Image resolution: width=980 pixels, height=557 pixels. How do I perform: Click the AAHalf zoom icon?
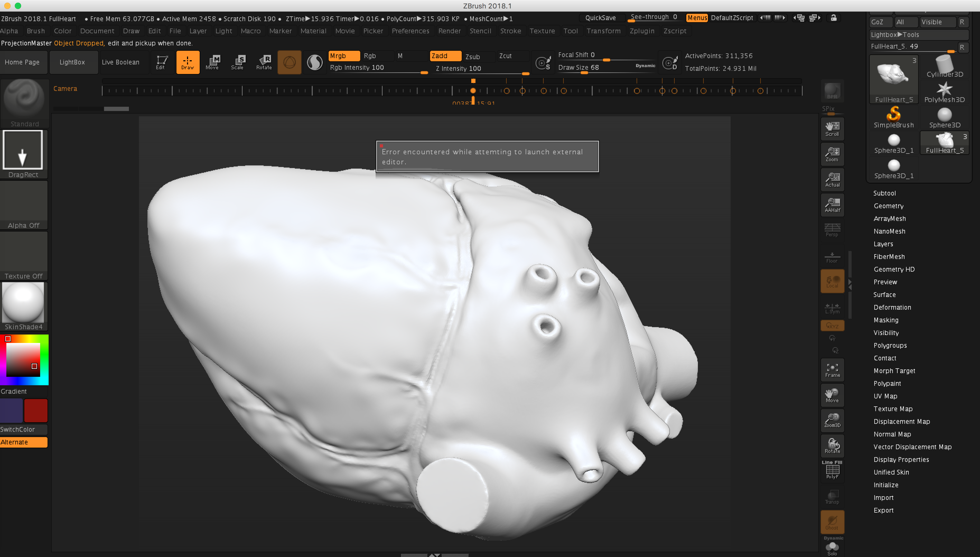[832, 205]
